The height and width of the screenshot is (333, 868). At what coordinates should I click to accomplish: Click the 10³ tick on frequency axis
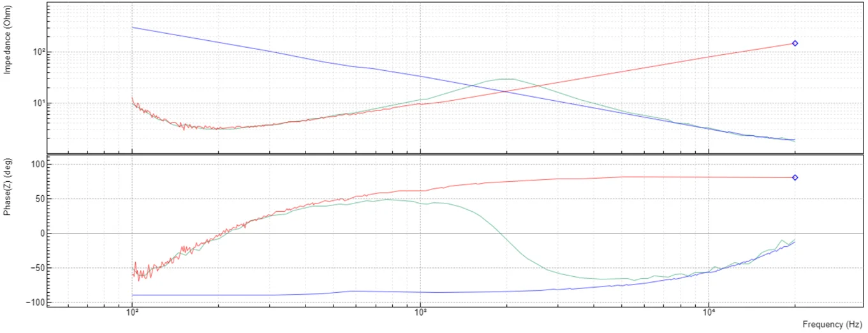420,313
